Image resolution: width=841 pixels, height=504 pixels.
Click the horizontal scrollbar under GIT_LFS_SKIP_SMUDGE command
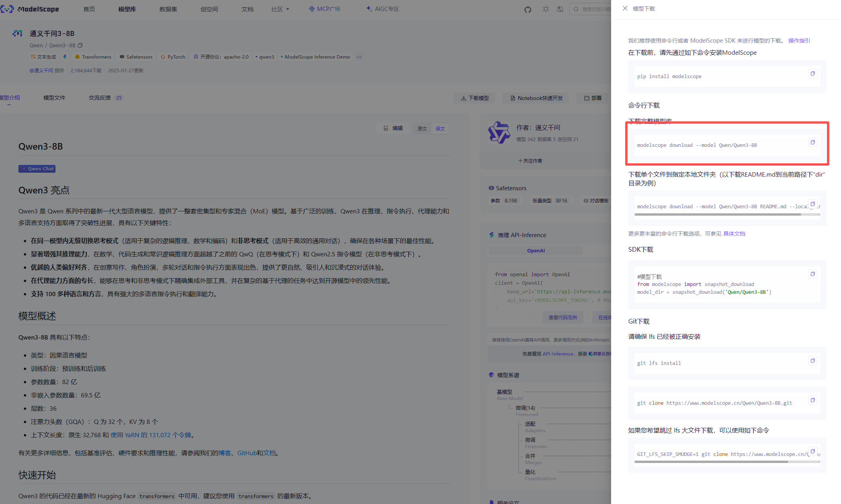711,462
